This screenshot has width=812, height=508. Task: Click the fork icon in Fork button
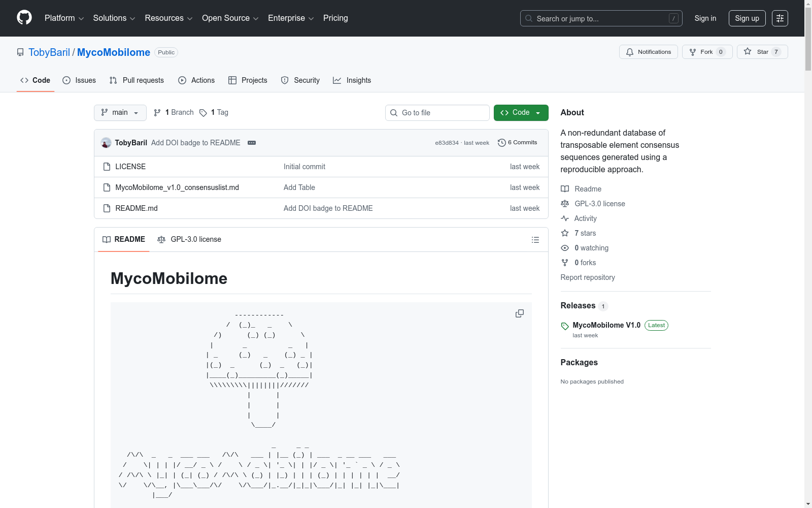coord(693,52)
